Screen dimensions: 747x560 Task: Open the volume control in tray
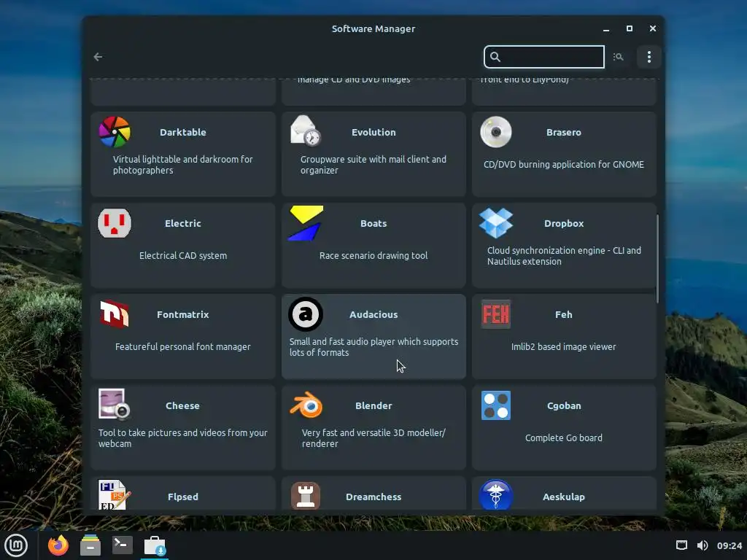703,545
